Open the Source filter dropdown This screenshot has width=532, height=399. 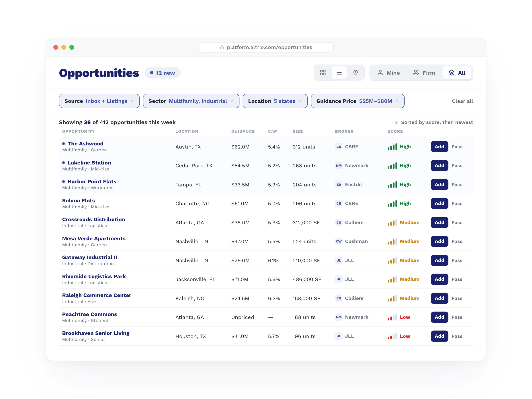pyautogui.click(x=99, y=101)
